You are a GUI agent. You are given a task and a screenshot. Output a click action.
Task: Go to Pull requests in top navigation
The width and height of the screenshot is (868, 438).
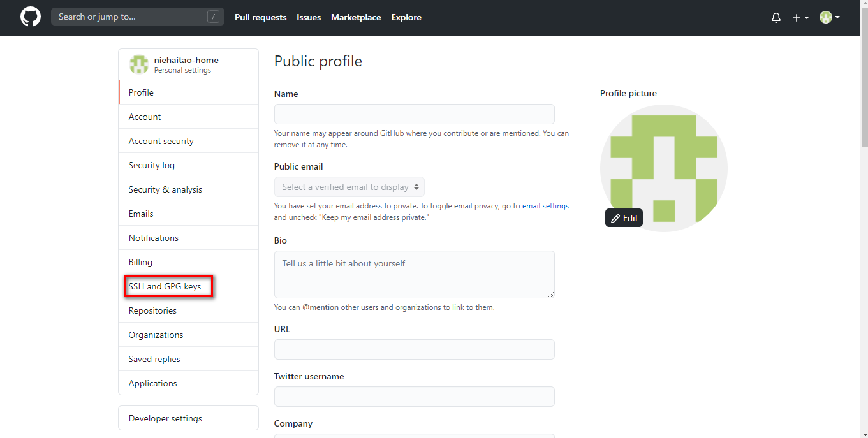[260, 17]
